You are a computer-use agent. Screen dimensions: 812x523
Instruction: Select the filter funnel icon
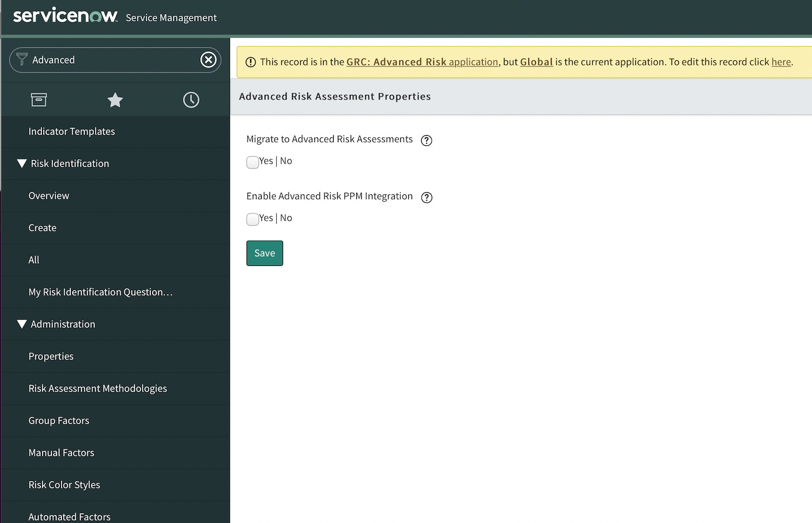[22, 59]
